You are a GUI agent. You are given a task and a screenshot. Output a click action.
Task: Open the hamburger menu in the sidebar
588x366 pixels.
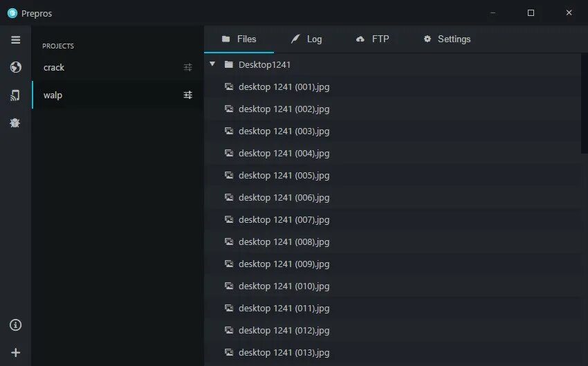pyautogui.click(x=15, y=39)
